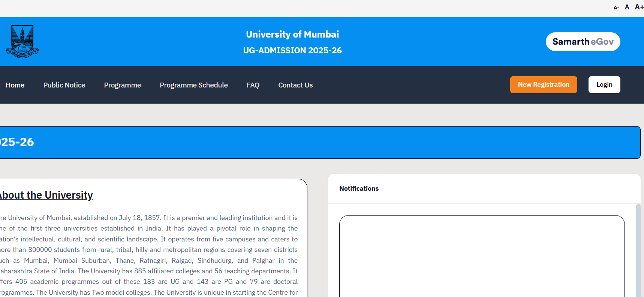Click the orange New Registration button
Image resolution: width=644 pixels, height=297 pixels.
(543, 85)
